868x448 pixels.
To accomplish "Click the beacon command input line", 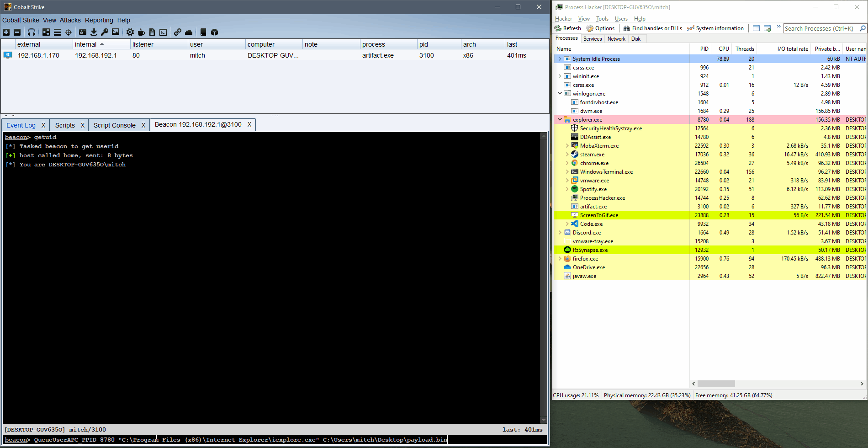I will click(275, 440).
